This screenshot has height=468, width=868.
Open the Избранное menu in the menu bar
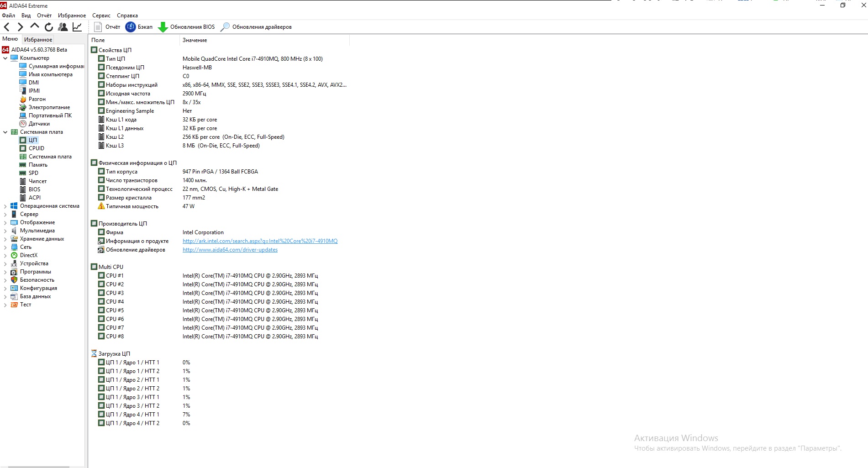point(72,16)
